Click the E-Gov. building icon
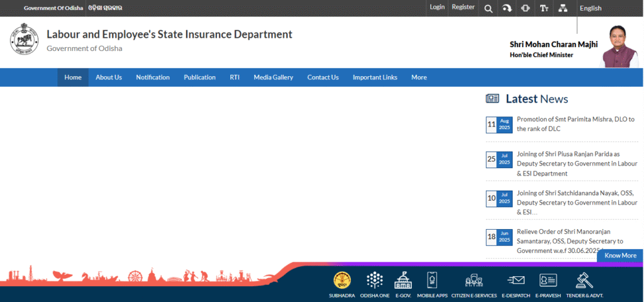 [x=402, y=281]
